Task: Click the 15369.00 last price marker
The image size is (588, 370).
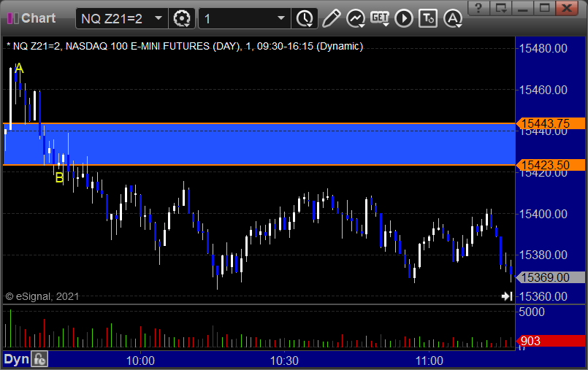Action: tap(550, 277)
